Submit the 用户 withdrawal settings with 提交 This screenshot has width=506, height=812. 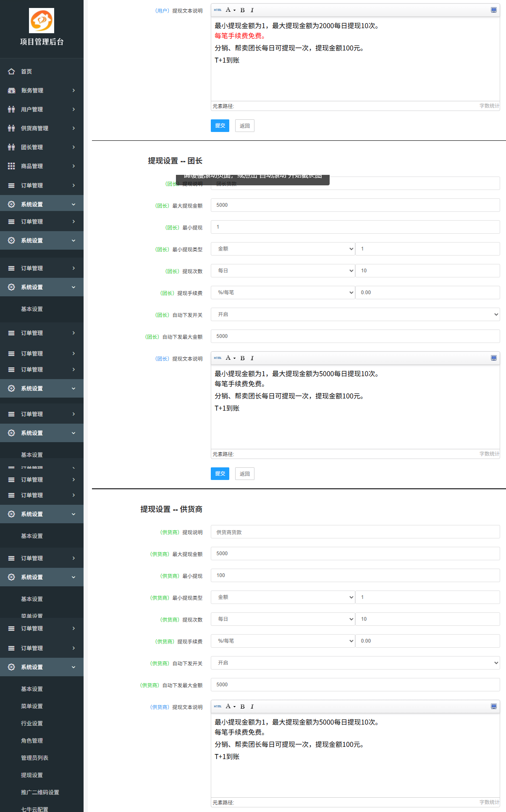[220, 126]
